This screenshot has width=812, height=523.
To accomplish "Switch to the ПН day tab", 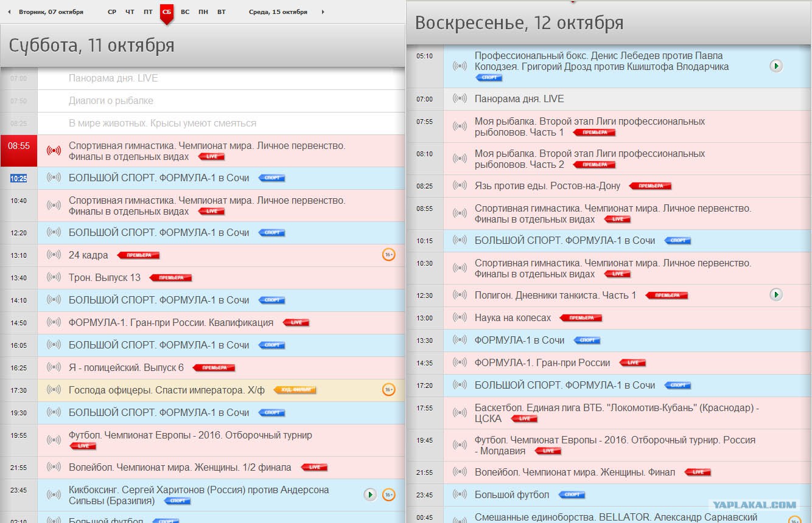I will point(203,12).
